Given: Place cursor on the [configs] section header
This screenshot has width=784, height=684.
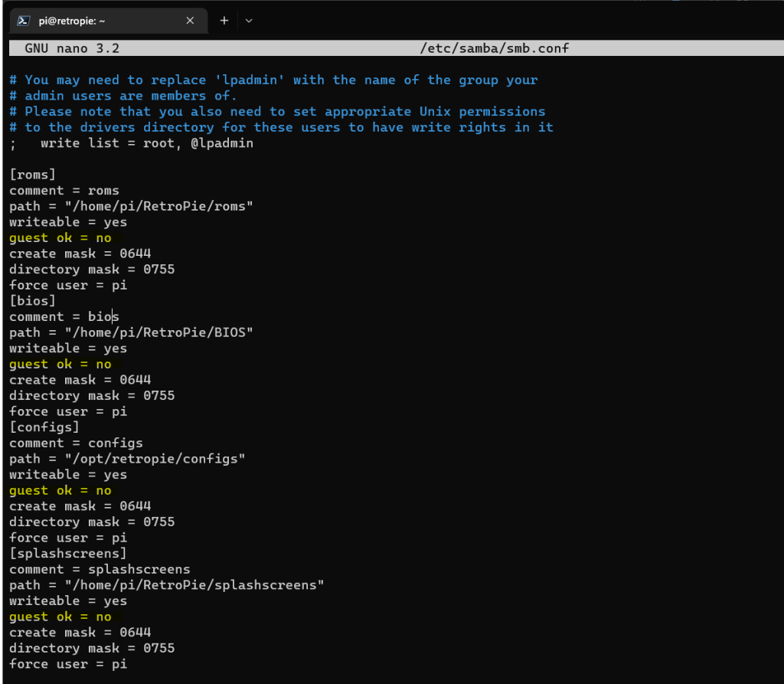Looking at the screenshot, I should click(44, 427).
